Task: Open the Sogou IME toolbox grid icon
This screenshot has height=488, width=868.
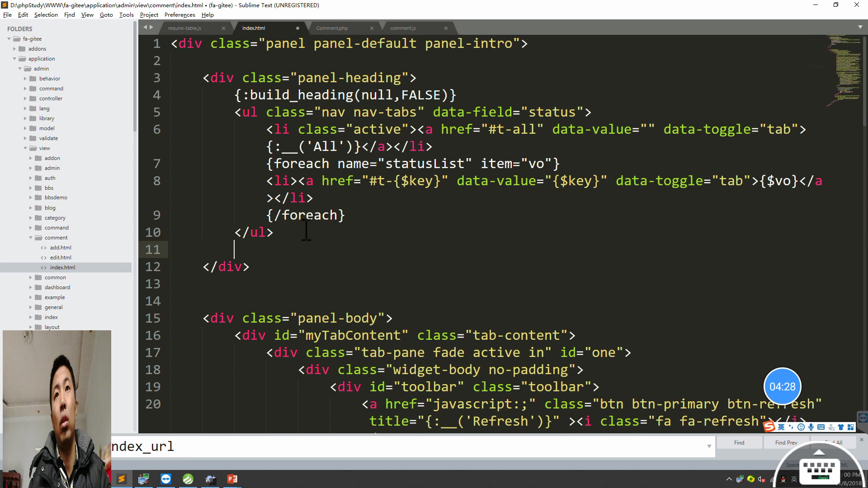Action: 851,427
